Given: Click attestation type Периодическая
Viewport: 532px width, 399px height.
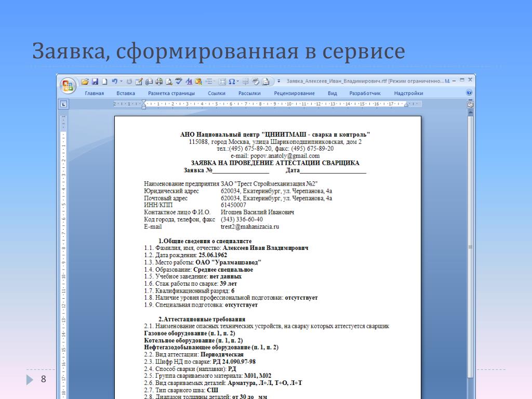Looking at the screenshot, I should (222, 354).
